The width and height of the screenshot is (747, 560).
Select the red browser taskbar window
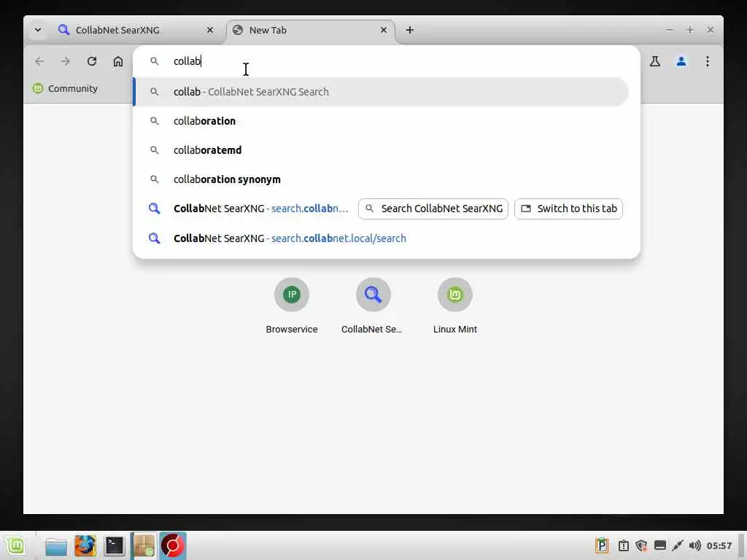coord(172,545)
